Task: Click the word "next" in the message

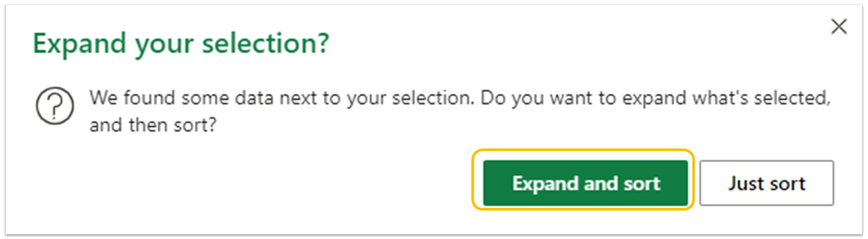Action: (x=299, y=98)
